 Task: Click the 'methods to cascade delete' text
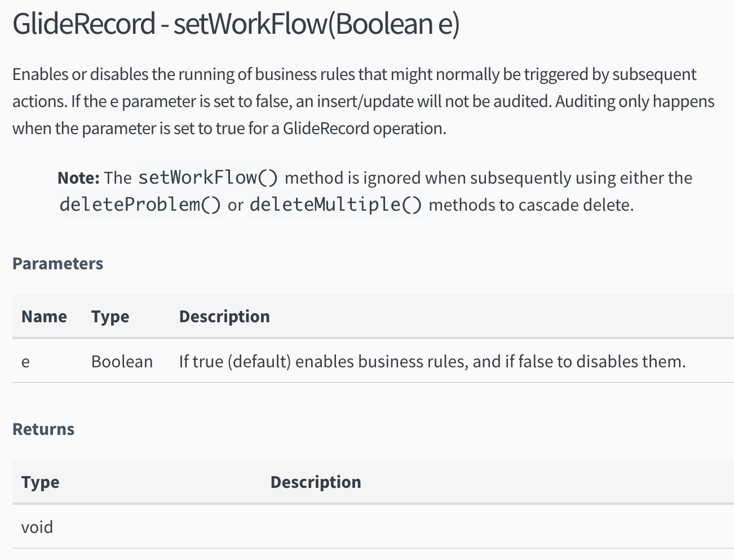pyautogui.click(x=531, y=205)
